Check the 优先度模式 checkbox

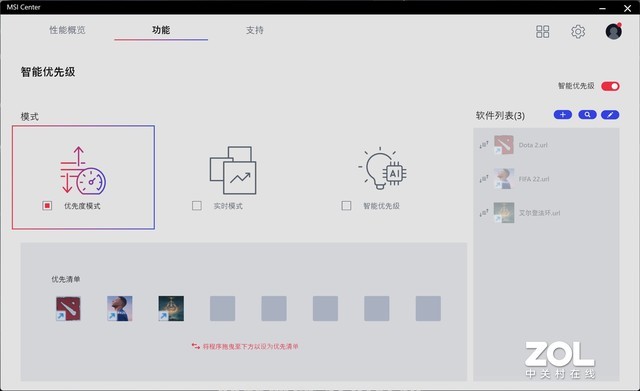[x=47, y=206]
